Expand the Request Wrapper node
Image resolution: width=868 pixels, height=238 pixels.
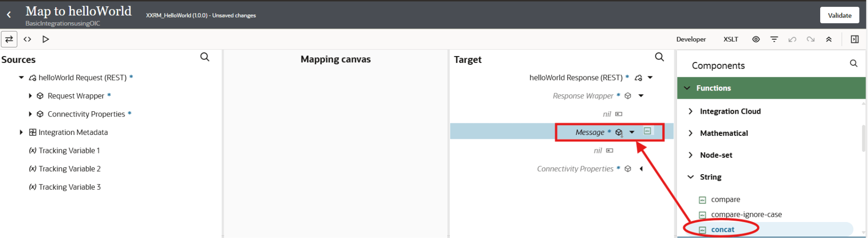pyautogui.click(x=30, y=96)
